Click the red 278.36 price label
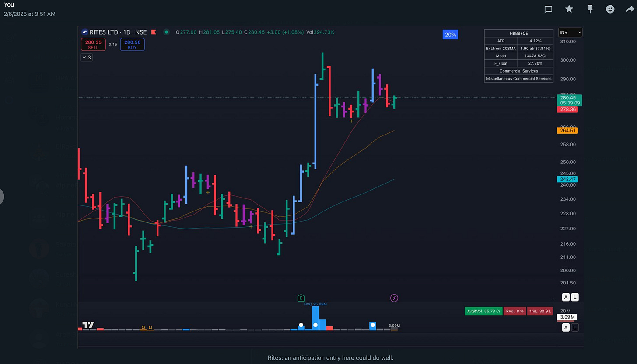Screen dimensions: 637x364 click(x=568, y=109)
